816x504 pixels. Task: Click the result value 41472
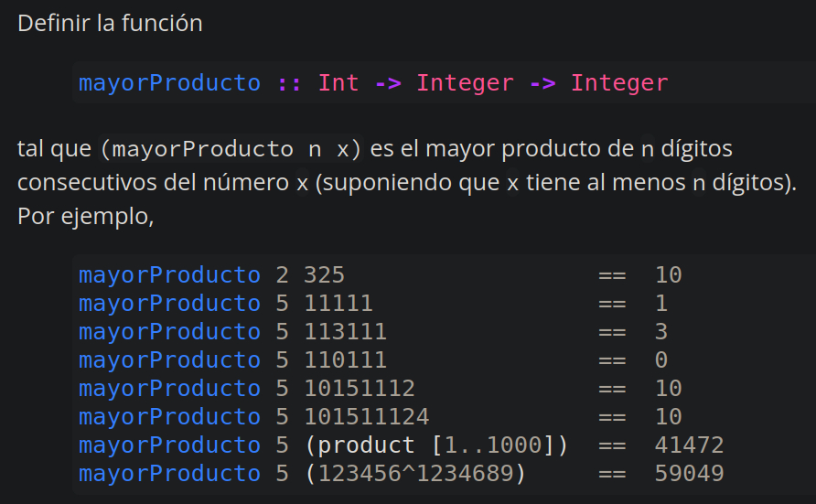[x=689, y=445]
